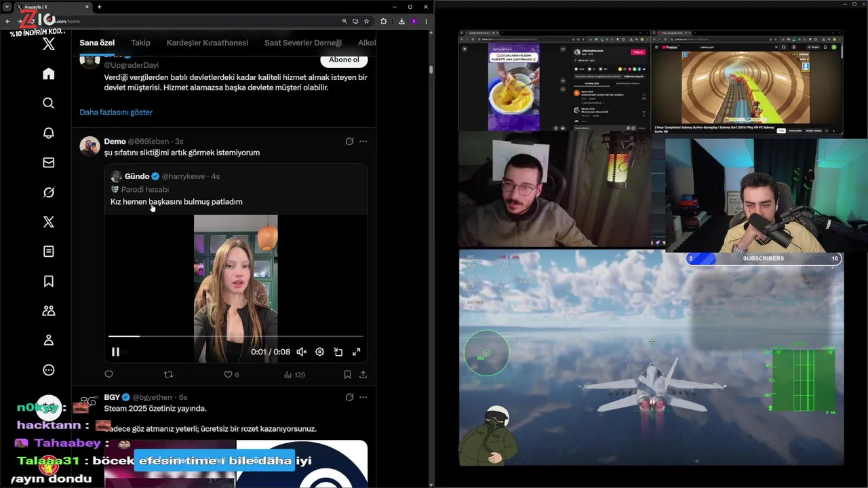Open more options on BGY's post
The width and height of the screenshot is (868, 488).
[363, 397]
